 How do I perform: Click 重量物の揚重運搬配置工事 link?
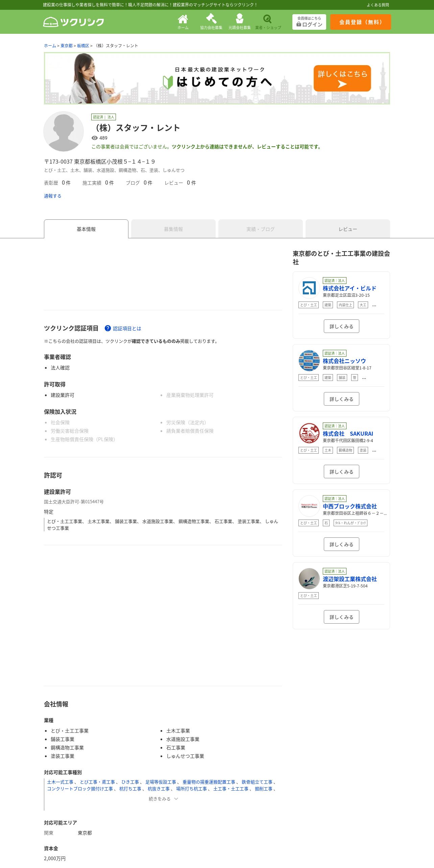coord(209,782)
